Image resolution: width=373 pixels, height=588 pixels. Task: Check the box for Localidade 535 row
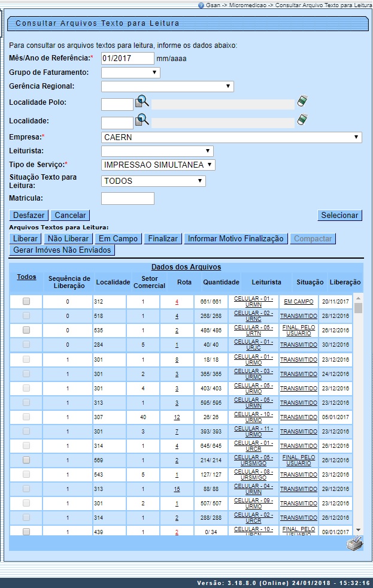tap(26, 331)
